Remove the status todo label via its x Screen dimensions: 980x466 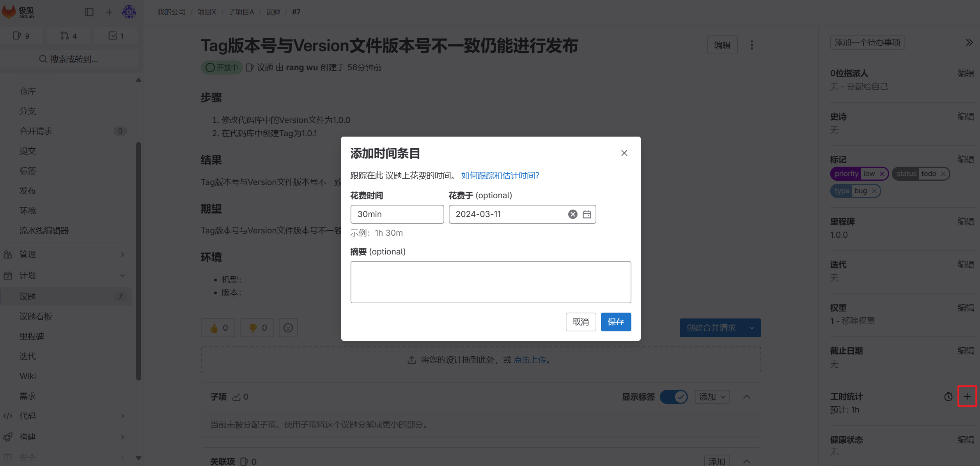(943, 174)
